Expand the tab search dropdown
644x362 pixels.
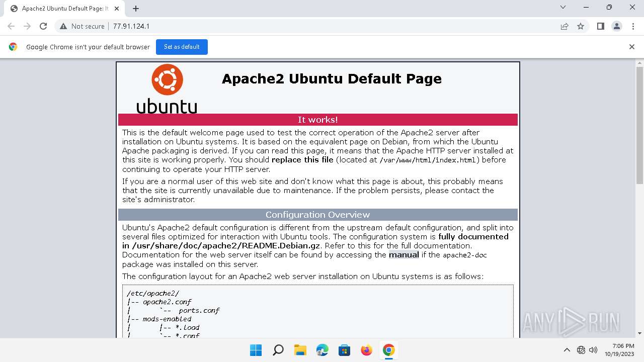pos(562,8)
